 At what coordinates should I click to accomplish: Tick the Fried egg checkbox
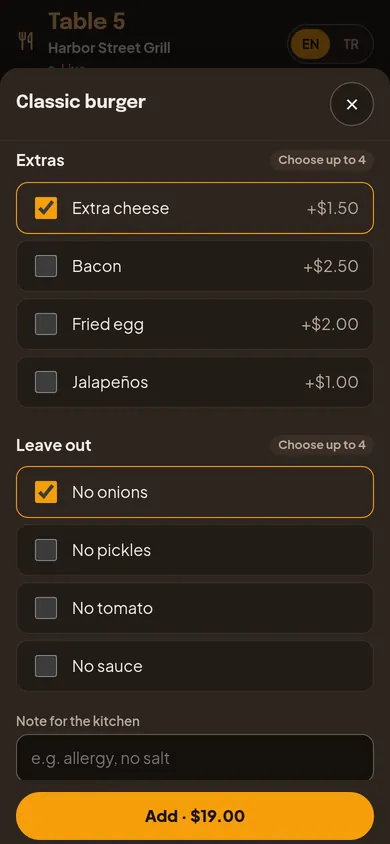coord(46,324)
